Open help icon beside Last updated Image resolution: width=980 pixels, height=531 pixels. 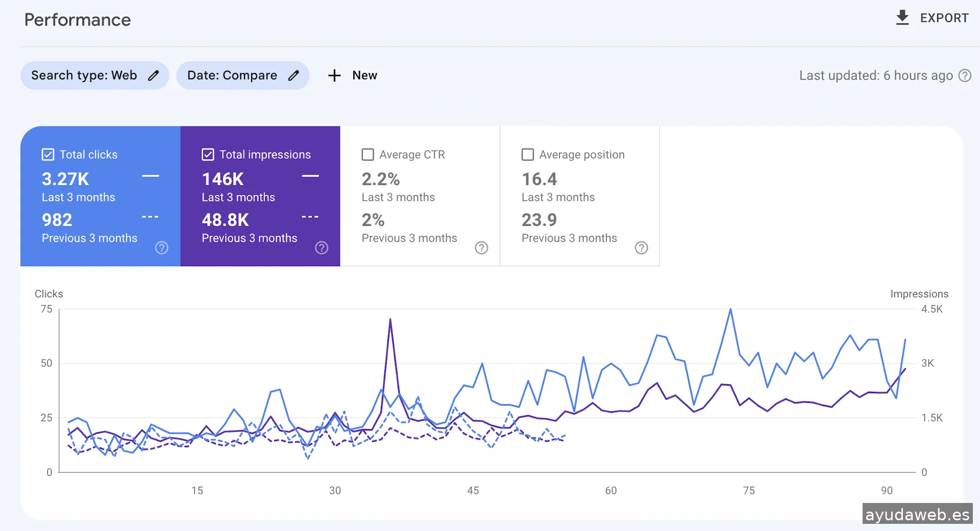point(965,75)
